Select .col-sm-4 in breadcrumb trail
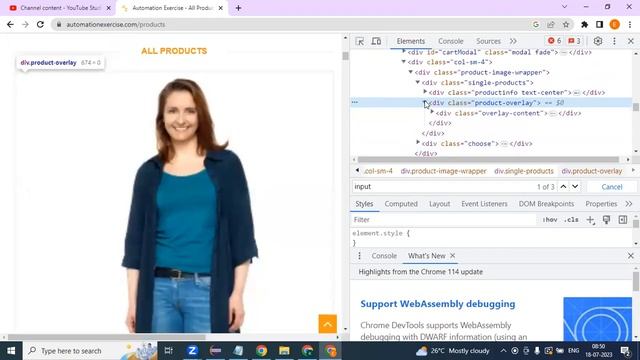 [378, 171]
